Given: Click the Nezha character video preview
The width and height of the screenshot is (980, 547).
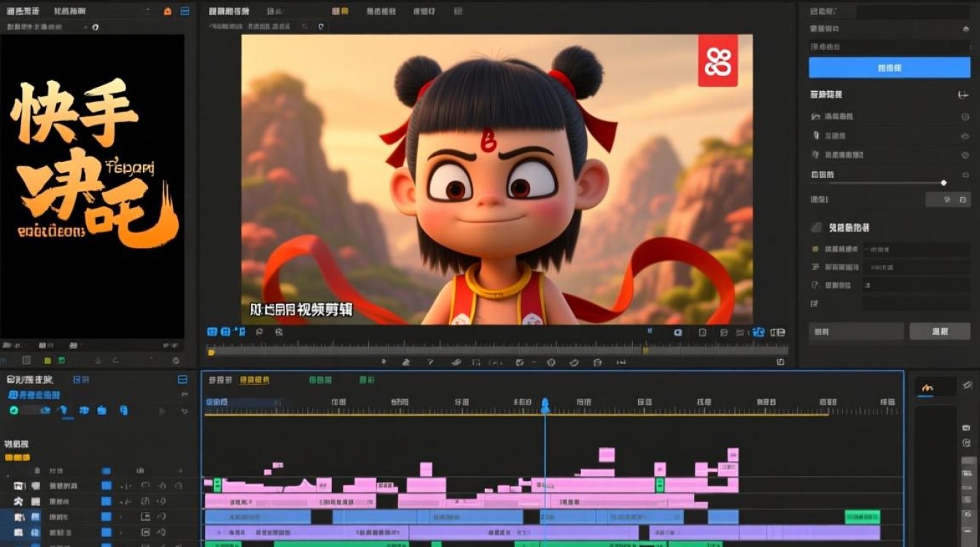Looking at the screenshot, I should pyautogui.click(x=497, y=179).
